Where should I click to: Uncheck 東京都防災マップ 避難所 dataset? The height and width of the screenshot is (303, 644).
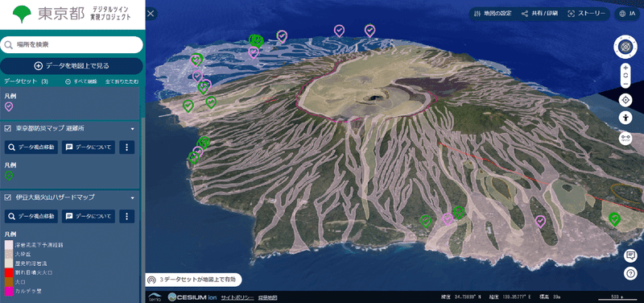coord(7,128)
